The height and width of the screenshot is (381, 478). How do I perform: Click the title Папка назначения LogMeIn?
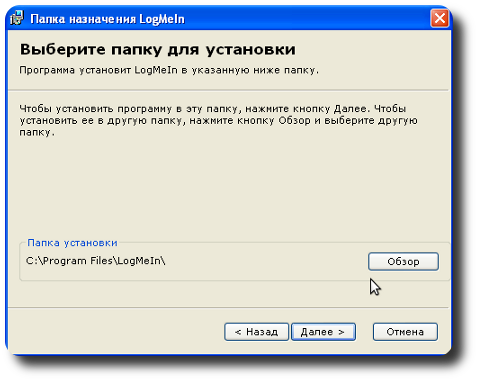[x=107, y=19]
